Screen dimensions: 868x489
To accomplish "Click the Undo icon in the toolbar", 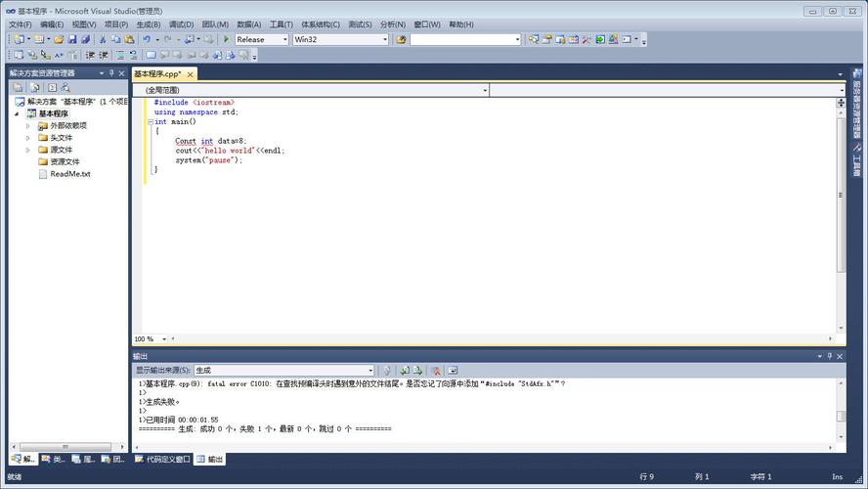I will point(147,40).
